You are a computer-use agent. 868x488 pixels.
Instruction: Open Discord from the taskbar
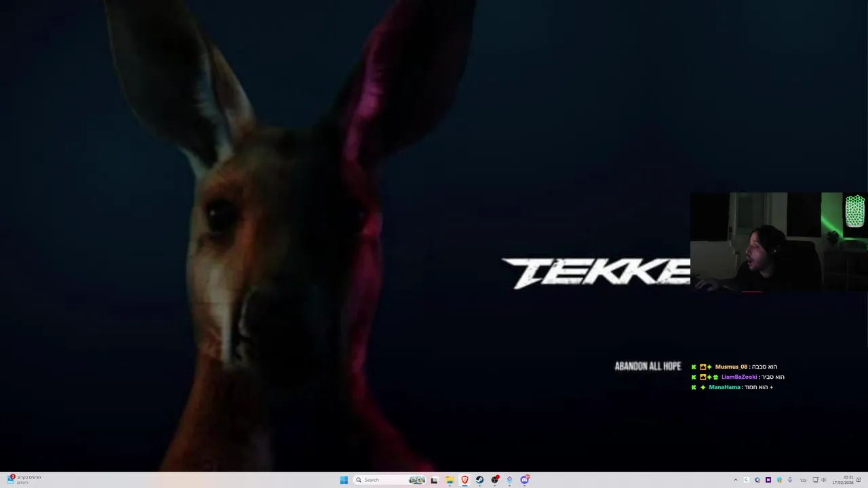525,480
